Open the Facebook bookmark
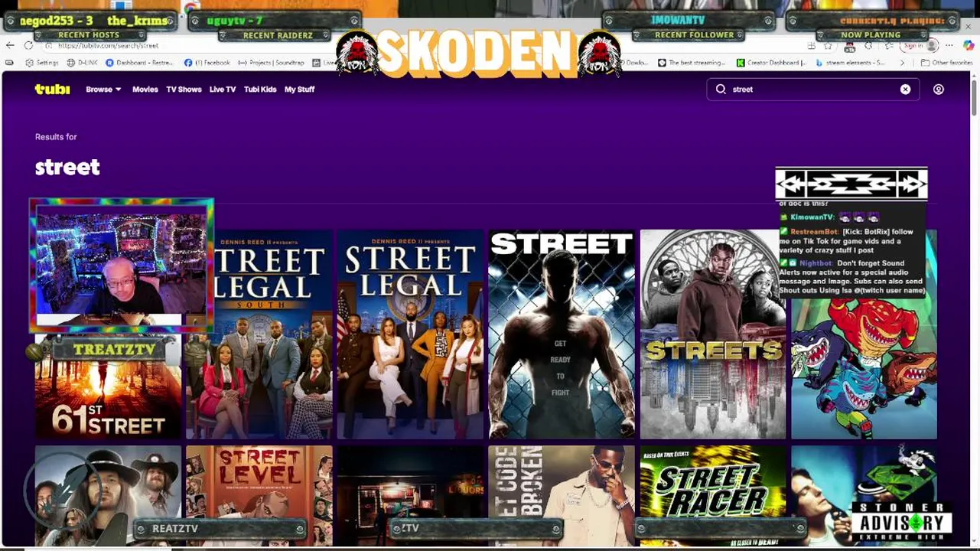This screenshot has height=551, width=980. [207, 63]
